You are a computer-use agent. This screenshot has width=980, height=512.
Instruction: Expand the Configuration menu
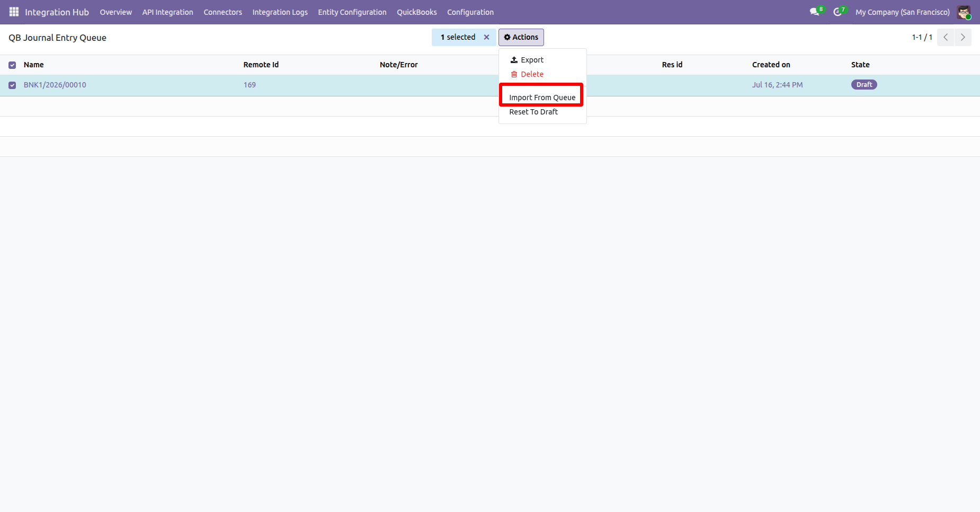tap(470, 12)
